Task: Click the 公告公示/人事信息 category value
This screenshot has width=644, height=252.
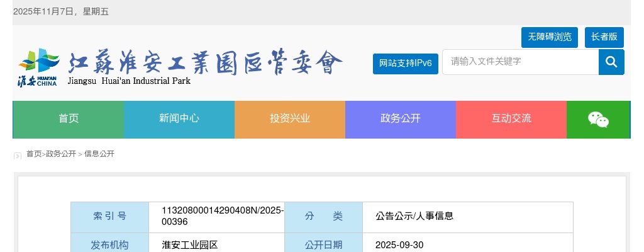Action: (414, 216)
